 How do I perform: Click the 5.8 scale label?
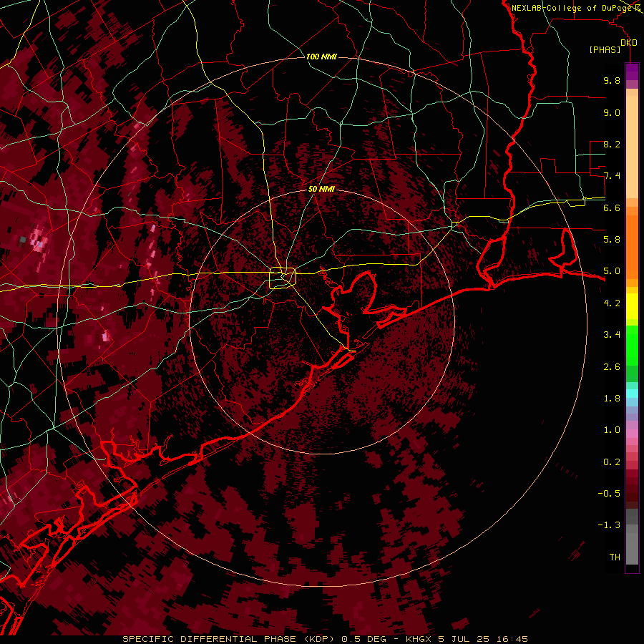pyautogui.click(x=612, y=240)
